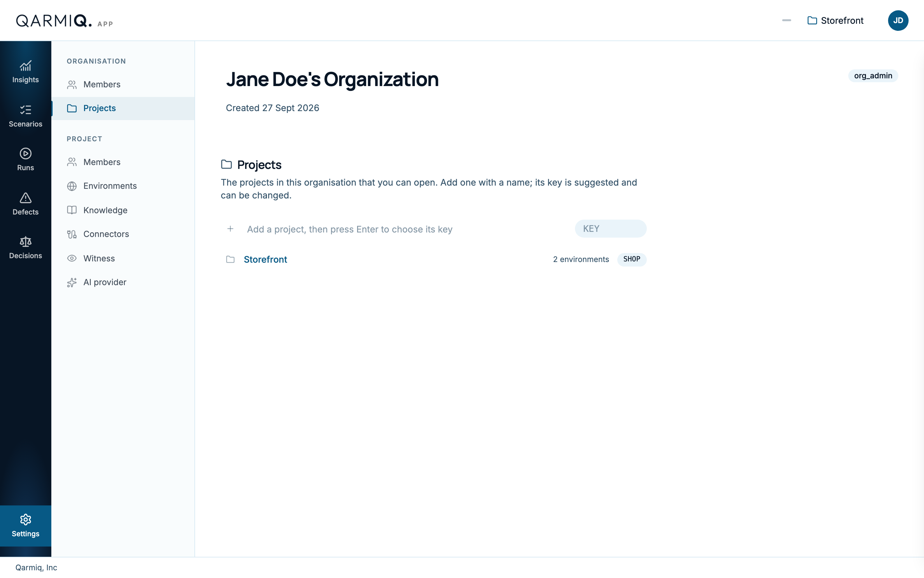Click the KEY input field
This screenshot has height=578, width=924.
(611, 229)
